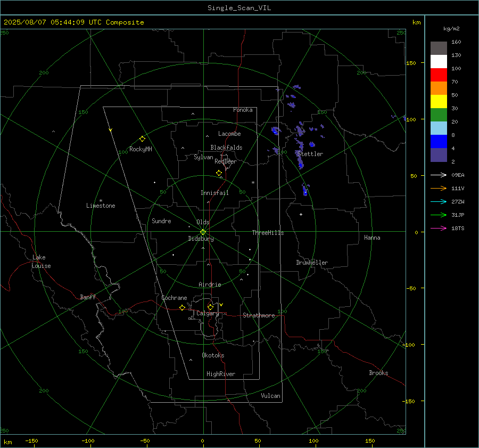Click the orange 111V arrow in the legend

point(439,189)
